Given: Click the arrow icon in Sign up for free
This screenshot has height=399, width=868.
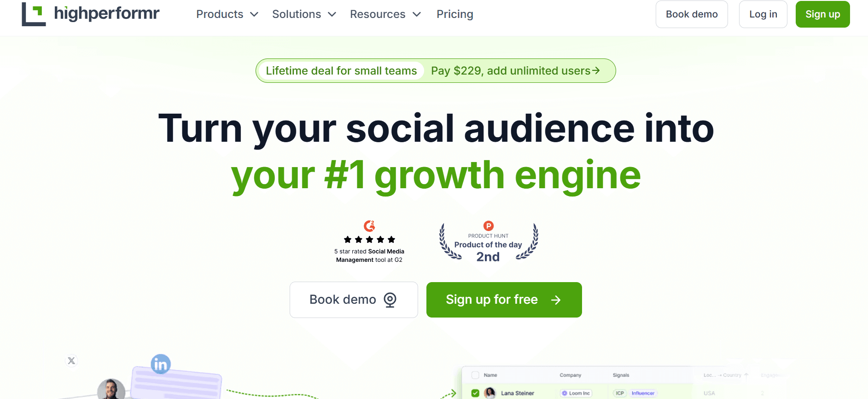Looking at the screenshot, I should click(x=556, y=300).
